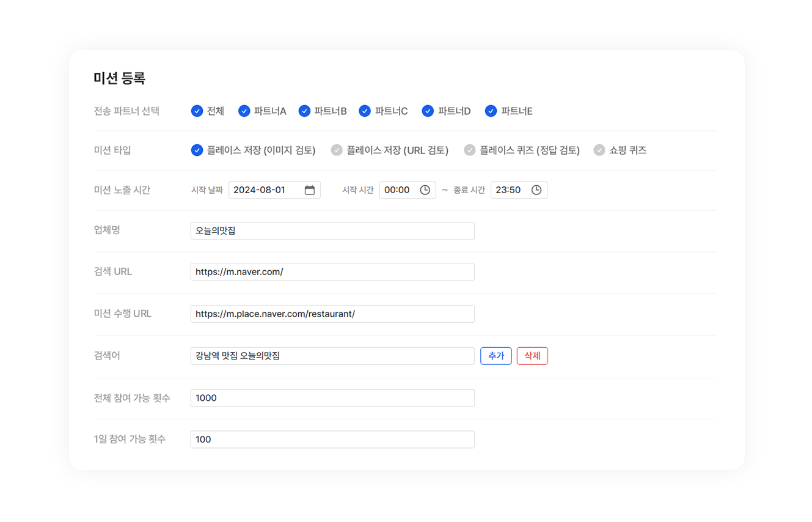Uncheck 파트너C checkbox
Image resolution: width=812 pixels, height=522 pixels.
[365, 111]
